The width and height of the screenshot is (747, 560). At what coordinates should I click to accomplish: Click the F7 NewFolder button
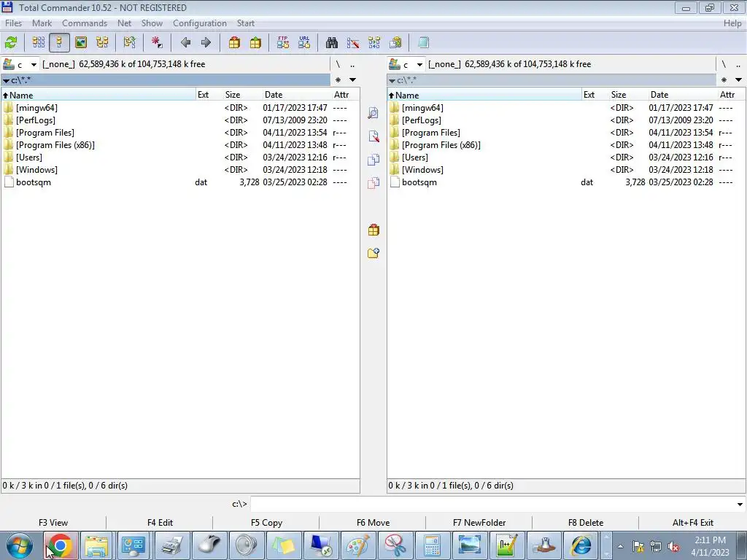(479, 522)
